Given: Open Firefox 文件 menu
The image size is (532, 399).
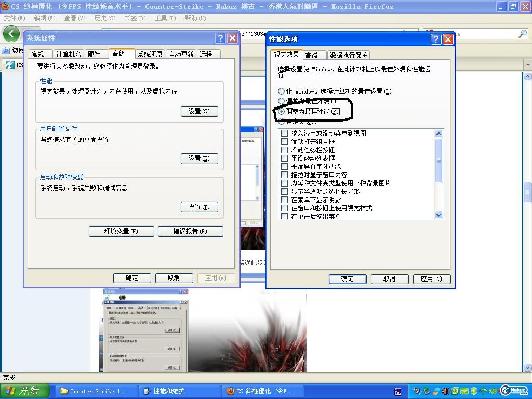Looking at the screenshot, I should tap(14, 18).
